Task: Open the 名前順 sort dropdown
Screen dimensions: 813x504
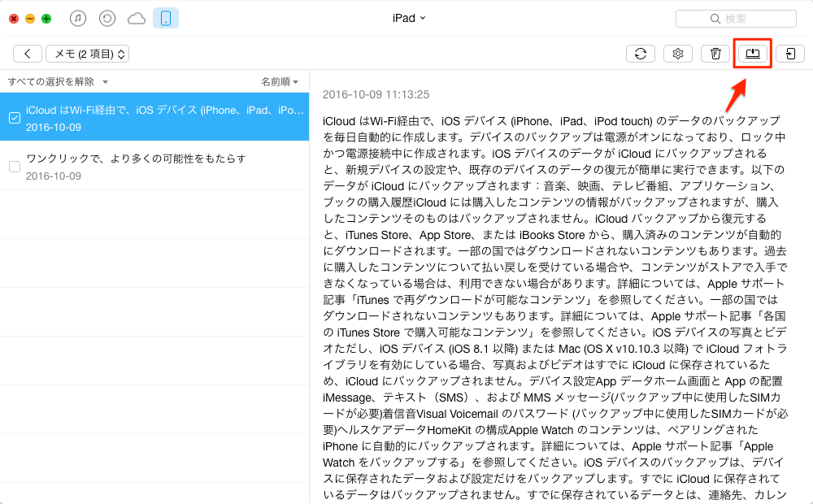Action: [280, 82]
